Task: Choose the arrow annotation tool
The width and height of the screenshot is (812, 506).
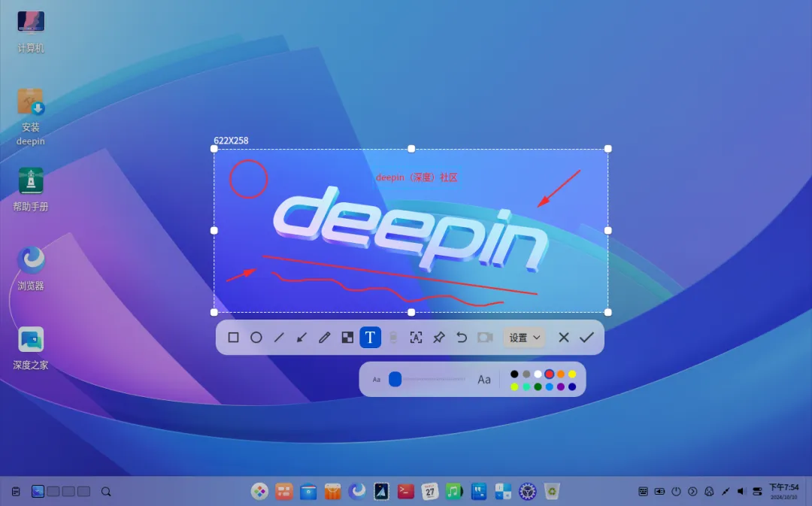Action: click(301, 338)
